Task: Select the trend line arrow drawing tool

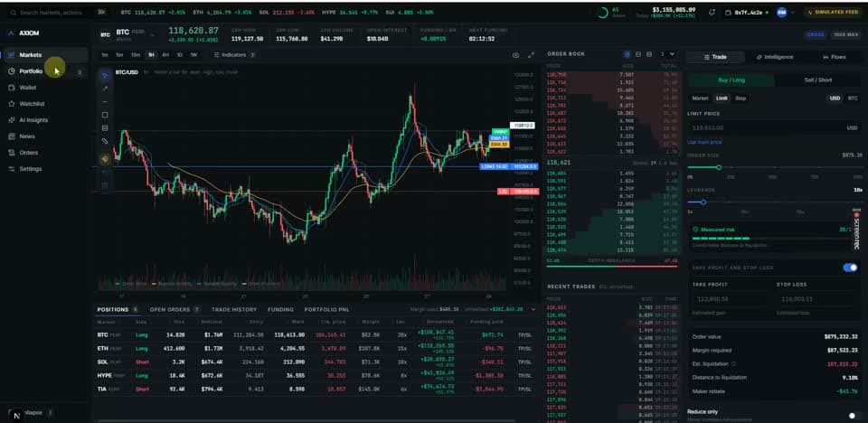Action: 105,89
